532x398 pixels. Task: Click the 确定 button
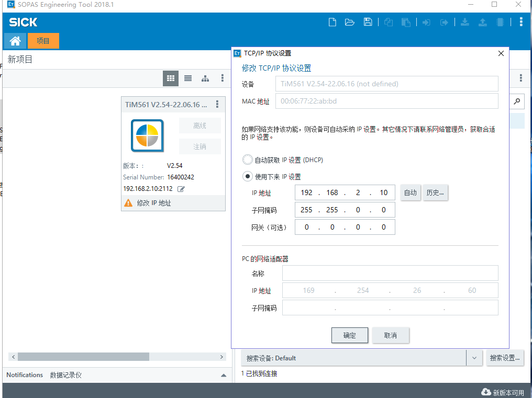coord(349,335)
